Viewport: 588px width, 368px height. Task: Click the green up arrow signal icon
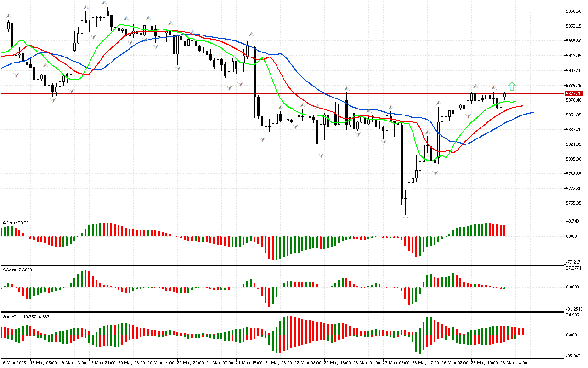pos(512,86)
